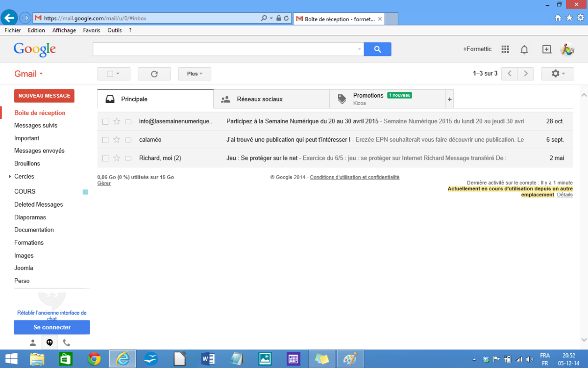The width and height of the screenshot is (588, 368).
Task: Open the +Formettic Google+ link
Action: pos(477,49)
